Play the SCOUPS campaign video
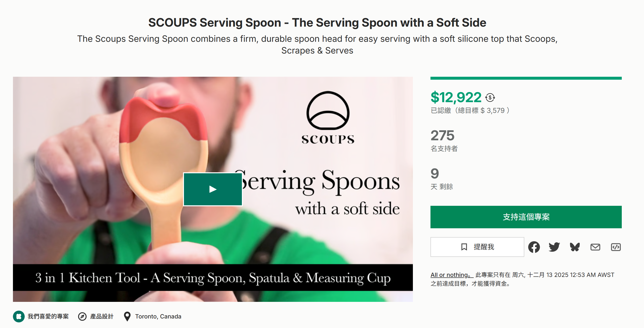The image size is (644, 328). coord(213,189)
